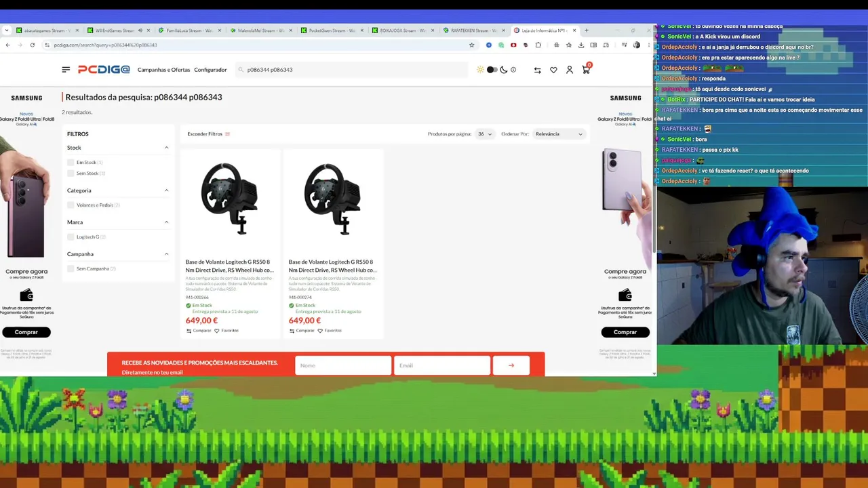
Task: Open the compare products icon in header
Action: coord(537,70)
